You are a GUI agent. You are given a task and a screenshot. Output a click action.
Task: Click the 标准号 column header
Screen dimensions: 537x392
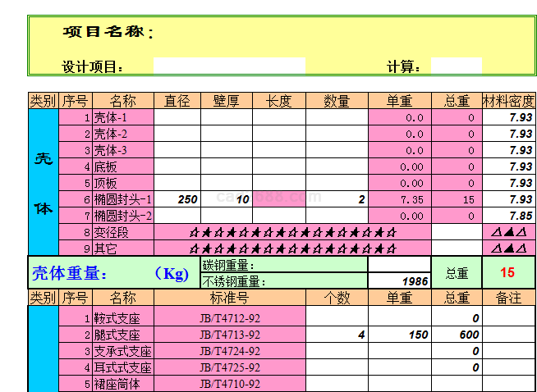point(230,297)
